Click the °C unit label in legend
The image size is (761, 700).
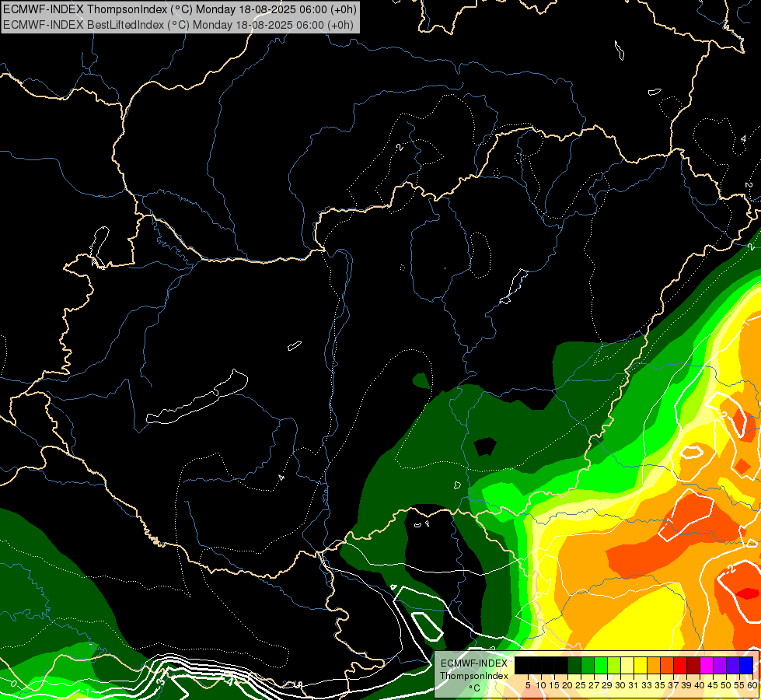coord(474,688)
